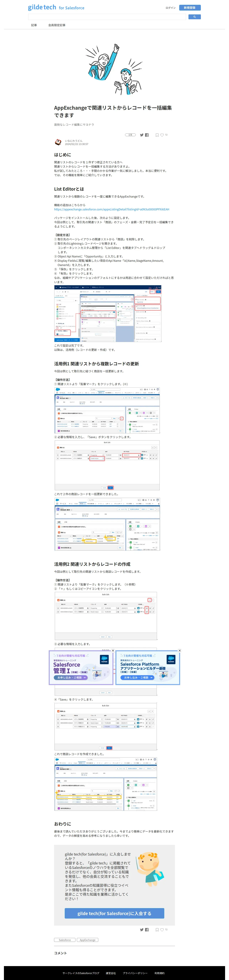The image size is (229, 980).
Task: Close the Salesforce 管理Ⅰ ad banner
Action: [113, 650]
